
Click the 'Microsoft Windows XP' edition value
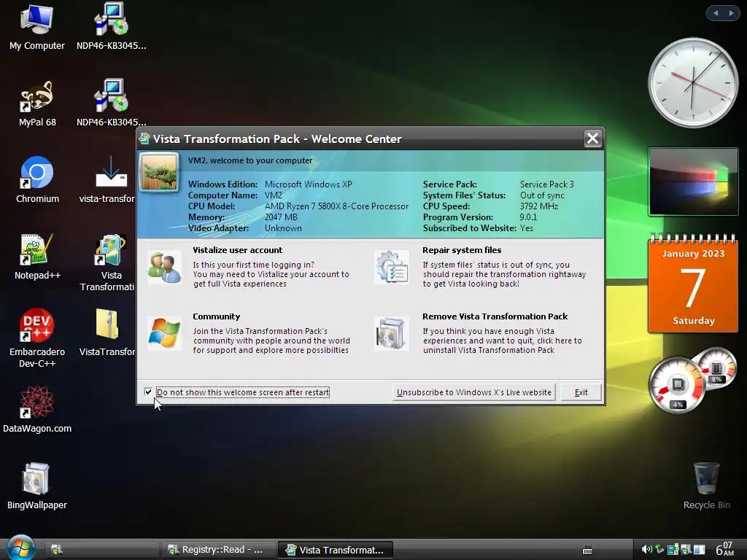point(309,184)
